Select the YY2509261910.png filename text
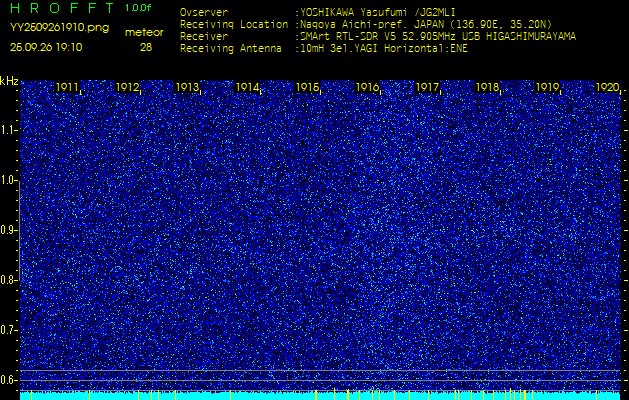This screenshot has height=400, width=629. click(x=59, y=28)
